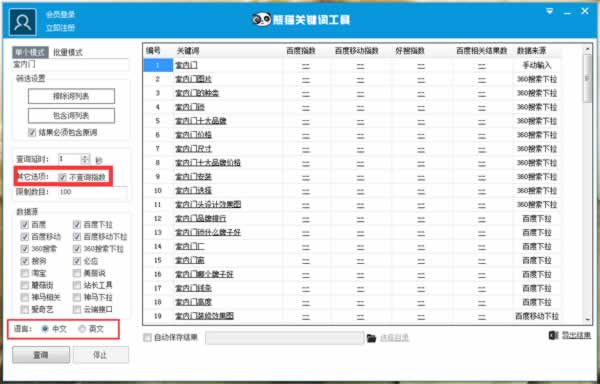Sort by 百度相关结果数 column header
This screenshot has height=384, width=600.
482,50
